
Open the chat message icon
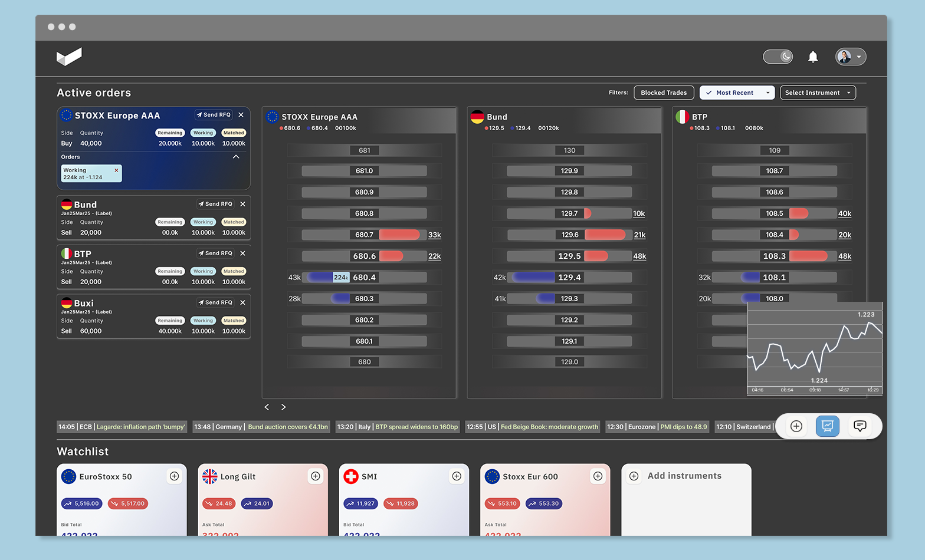pos(860,426)
